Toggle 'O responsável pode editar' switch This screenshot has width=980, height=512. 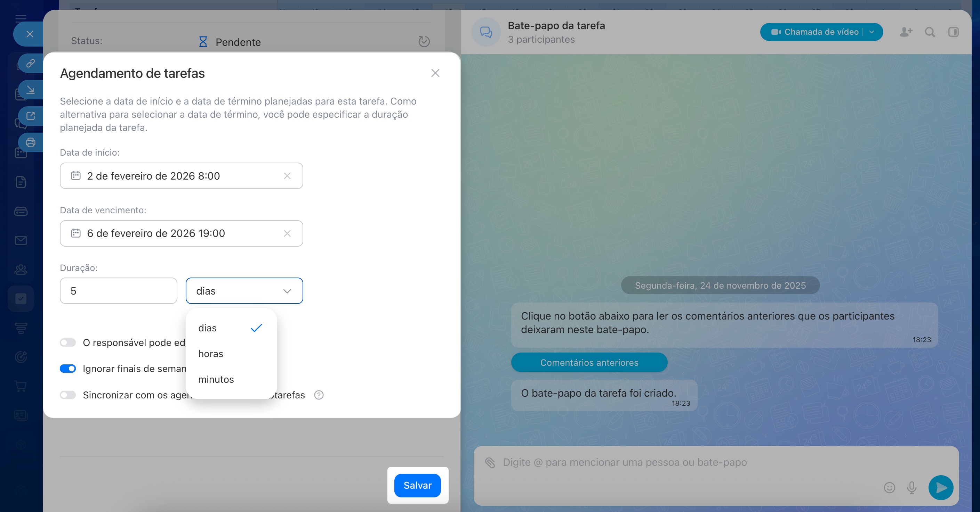[68, 342]
